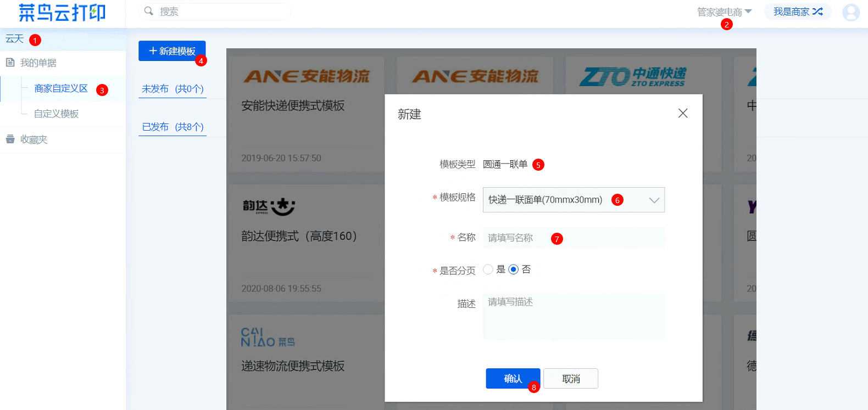The width and height of the screenshot is (868, 410).
Task: Select the 否 radio for pagination
Action: coord(513,269)
